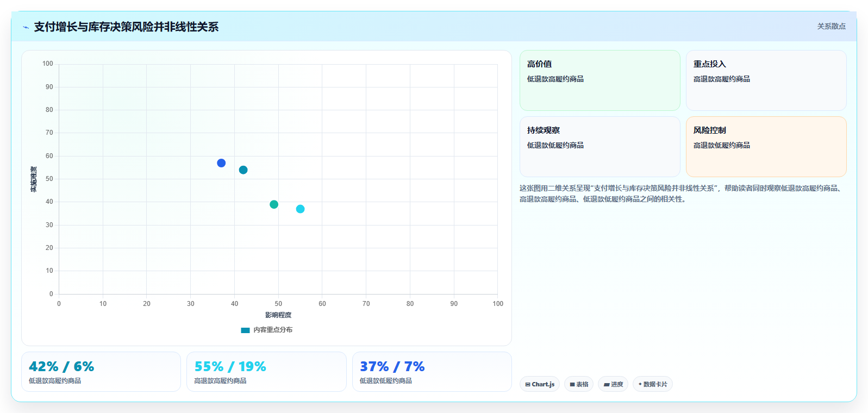
Task: Click the cyan scatter point near 55
Action: 300,209
